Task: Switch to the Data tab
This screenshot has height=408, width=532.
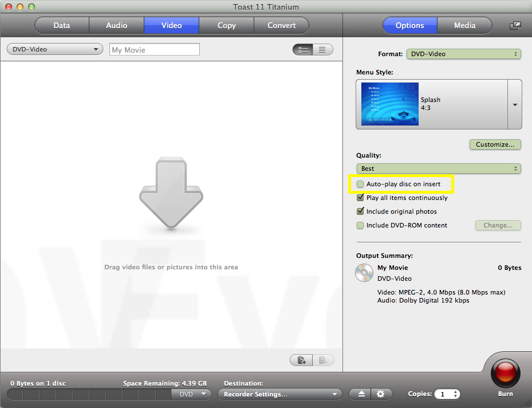Action: [x=62, y=25]
